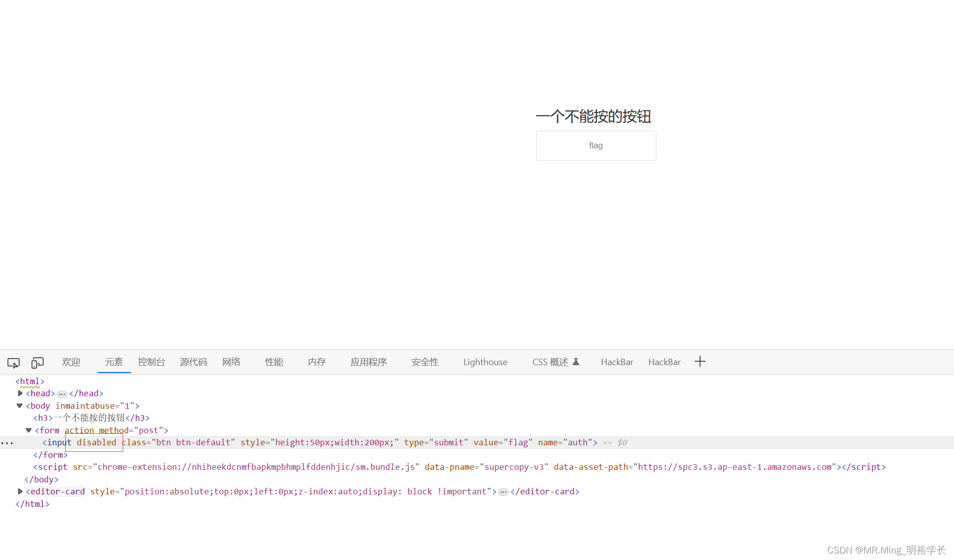Click the flag submit button on page

click(596, 145)
